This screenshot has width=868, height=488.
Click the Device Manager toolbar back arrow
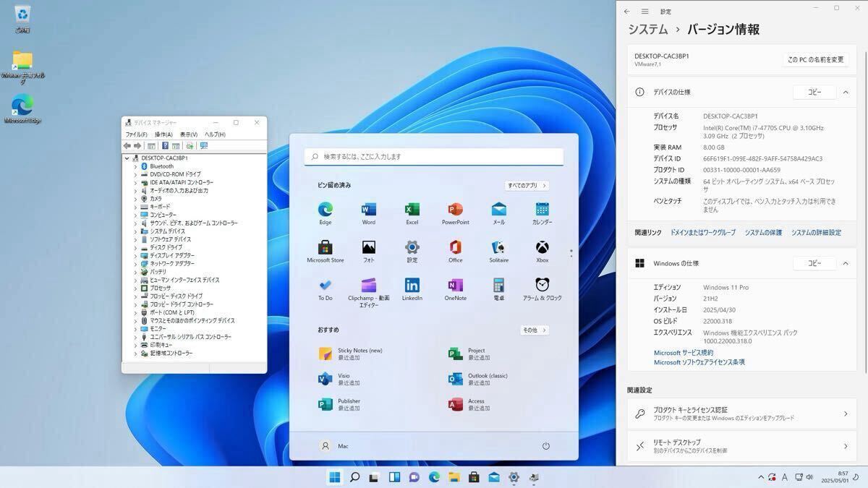coord(127,146)
